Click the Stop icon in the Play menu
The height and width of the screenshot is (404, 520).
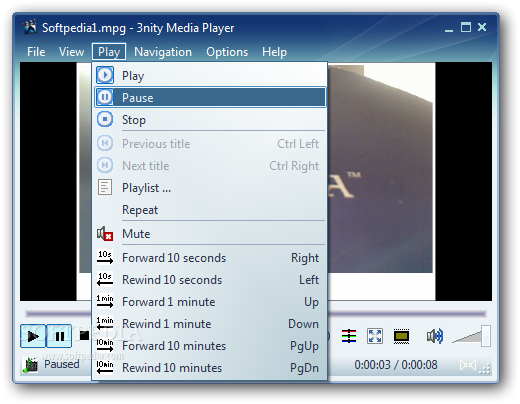tap(105, 119)
